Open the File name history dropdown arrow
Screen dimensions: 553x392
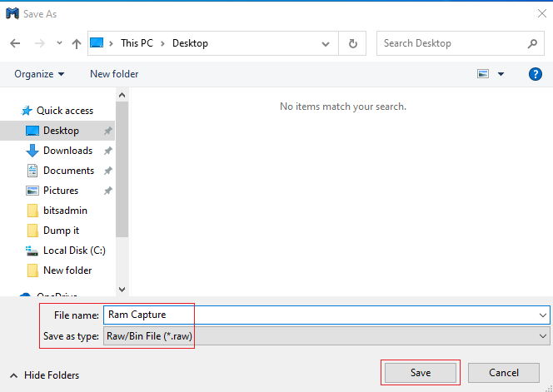[543, 315]
